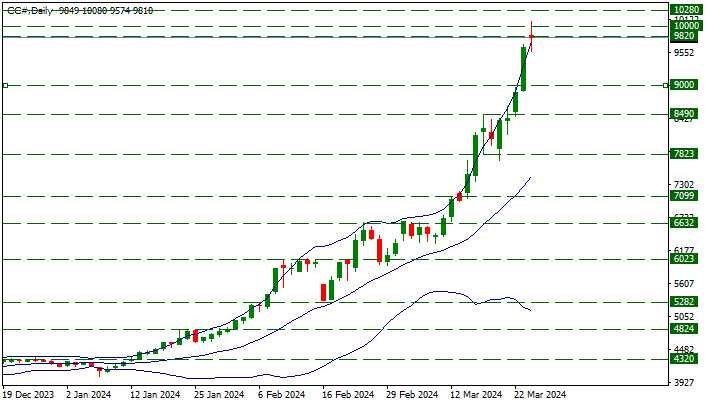
Task: Click the 29 Feb 2024 date label
Action: (x=412, y=395)
